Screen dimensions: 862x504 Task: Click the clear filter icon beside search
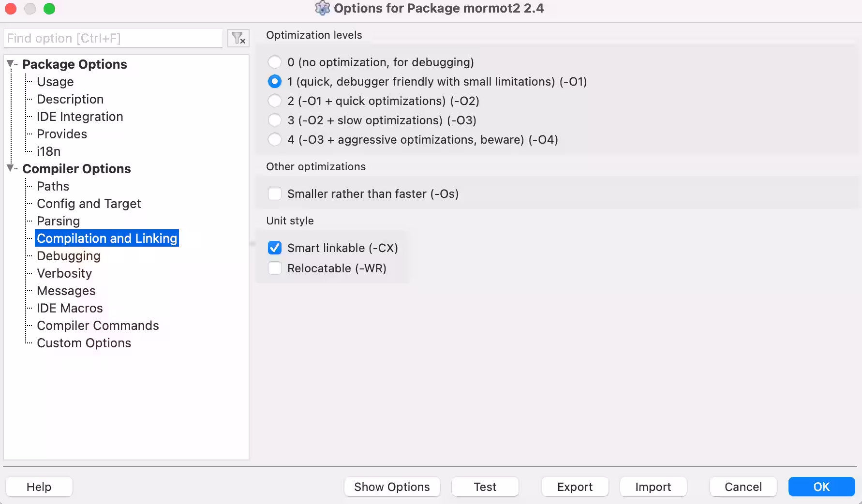(238, 38)
